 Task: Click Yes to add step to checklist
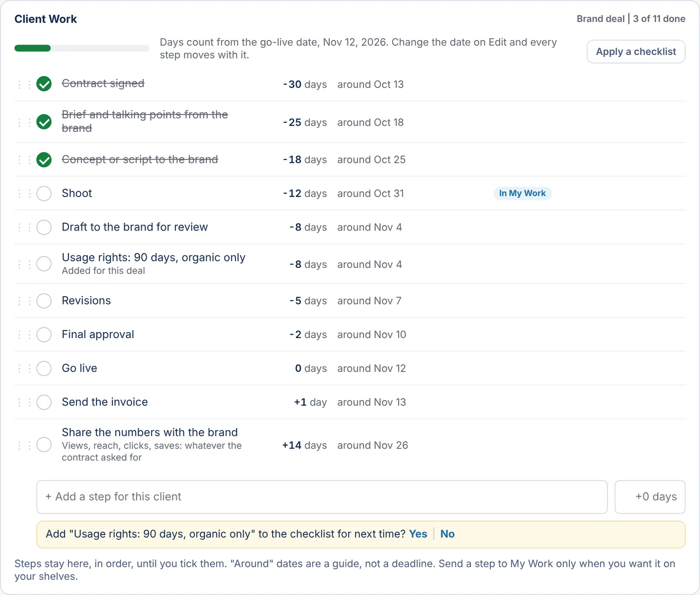click(418, 534)
